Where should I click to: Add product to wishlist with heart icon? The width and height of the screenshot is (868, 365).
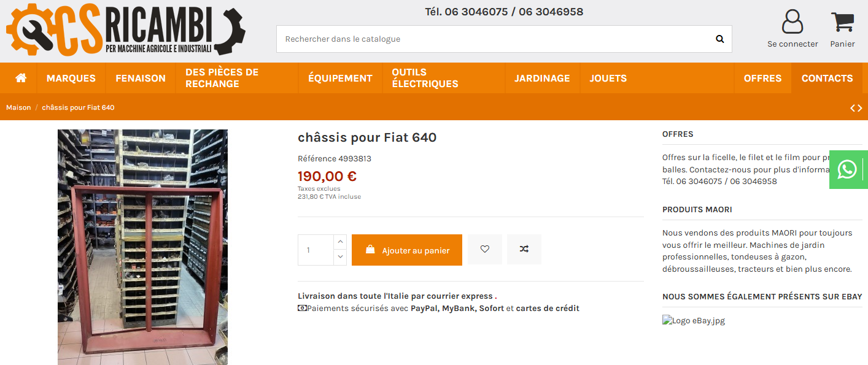(485, 250)
